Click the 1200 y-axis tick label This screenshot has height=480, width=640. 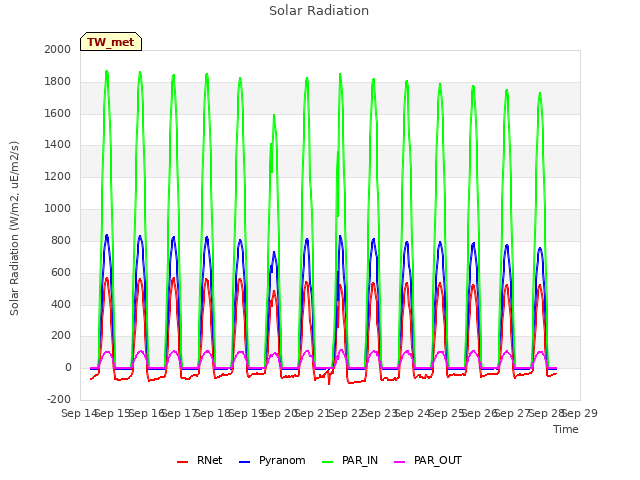point(58,177)
